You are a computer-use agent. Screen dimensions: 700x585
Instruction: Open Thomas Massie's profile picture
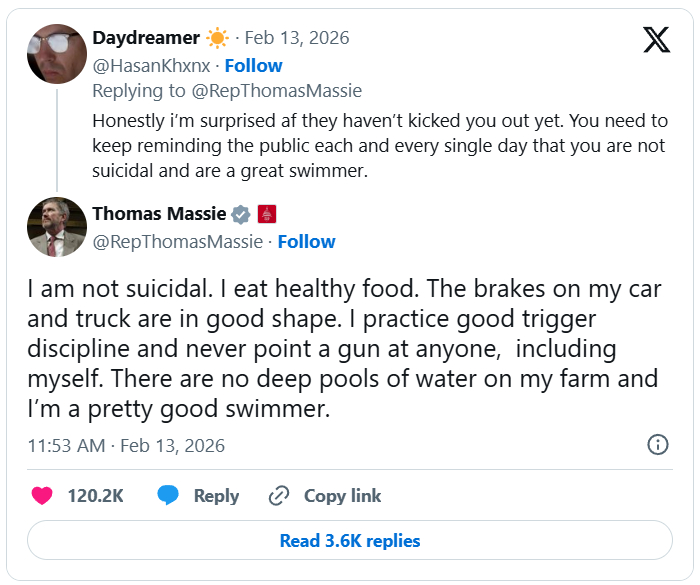pyautogui.click(x=57, y=228)
